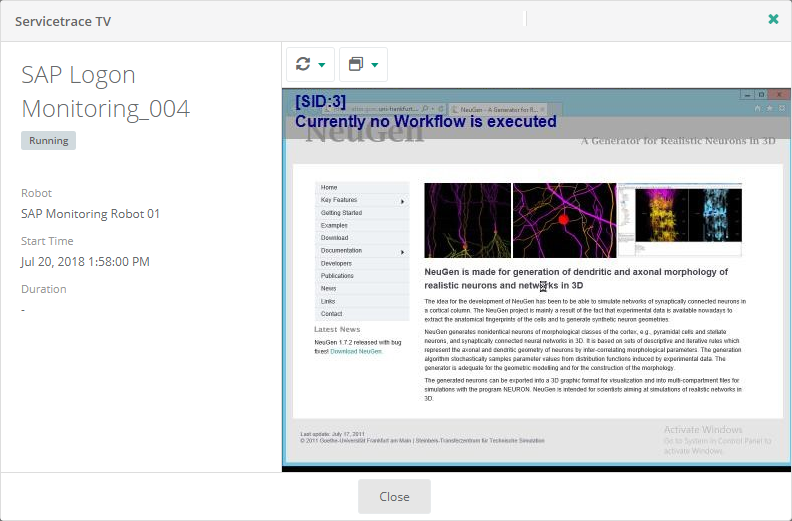
Task: Maximize the remote browser window
Action: tap(761, 94)
